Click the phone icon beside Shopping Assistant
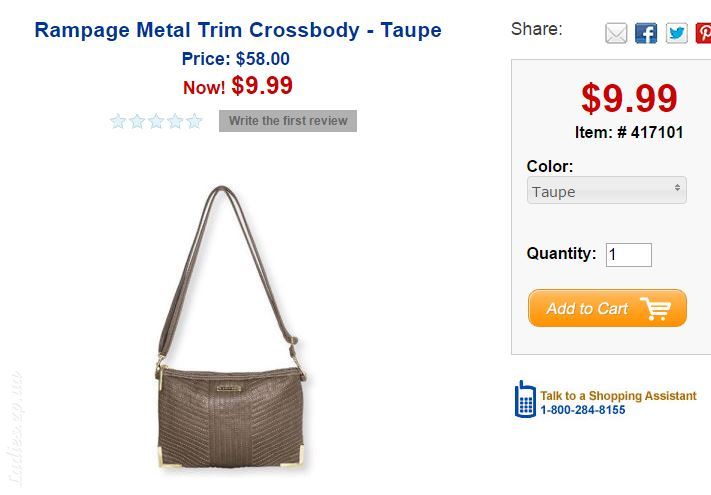The width and height of the screenshot is (711, 495). [x=525, y=399]
